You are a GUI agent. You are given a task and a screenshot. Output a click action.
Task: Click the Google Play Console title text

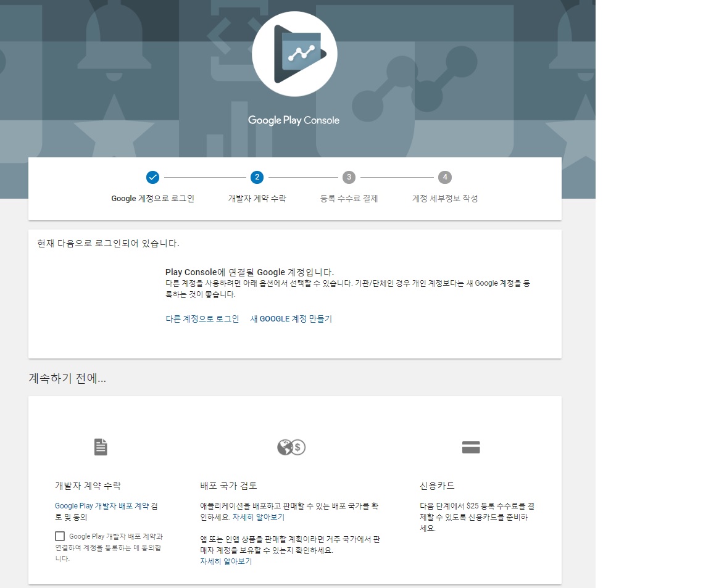pyautogui.click(x=293, y=120)
